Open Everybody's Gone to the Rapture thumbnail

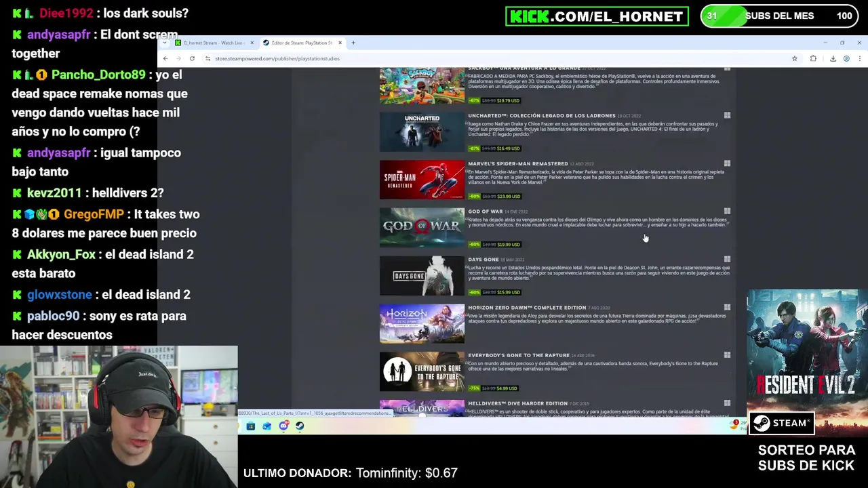422,371
